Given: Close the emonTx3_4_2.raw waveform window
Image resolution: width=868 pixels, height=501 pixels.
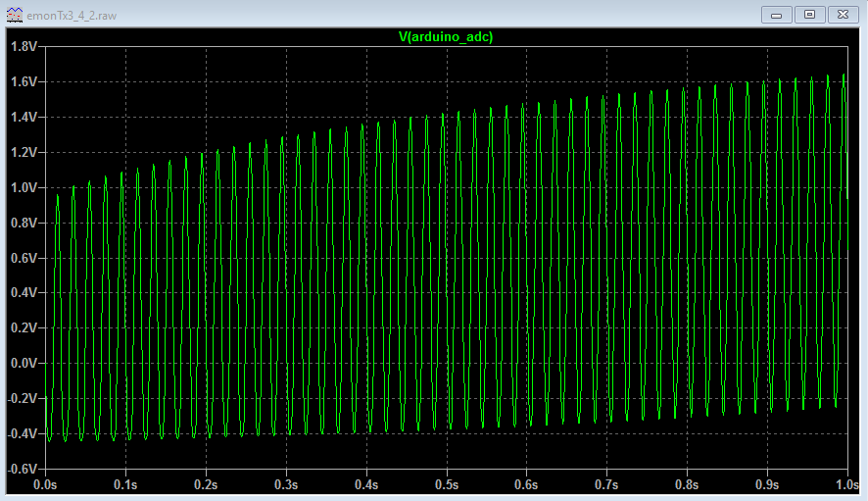Looking at the screenshot, I should (844, 15).
